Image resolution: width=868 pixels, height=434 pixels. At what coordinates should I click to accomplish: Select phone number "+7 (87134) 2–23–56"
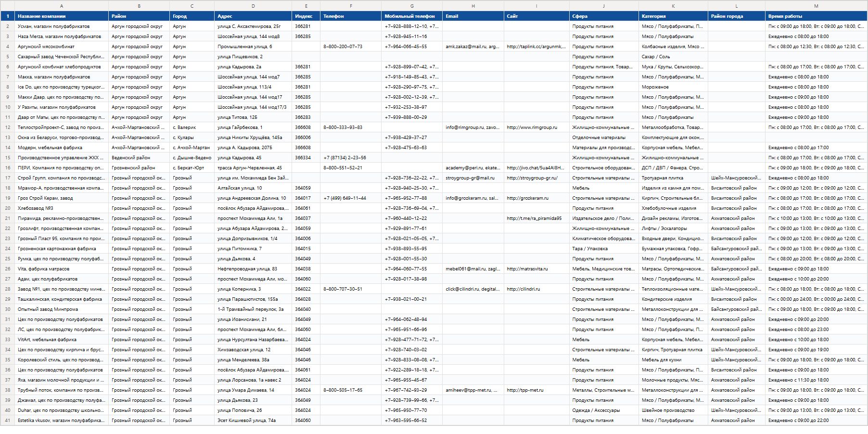click(351, 158)
